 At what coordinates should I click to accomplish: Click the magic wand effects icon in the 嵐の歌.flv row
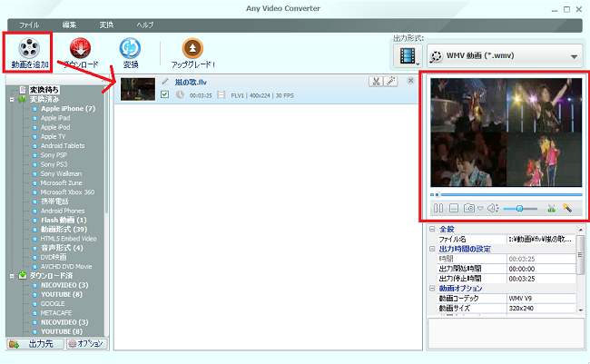(390, 82)
